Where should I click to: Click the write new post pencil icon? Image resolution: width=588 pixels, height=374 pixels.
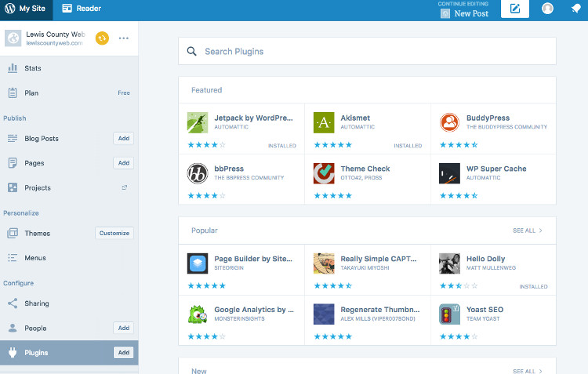tap(515, 9)
